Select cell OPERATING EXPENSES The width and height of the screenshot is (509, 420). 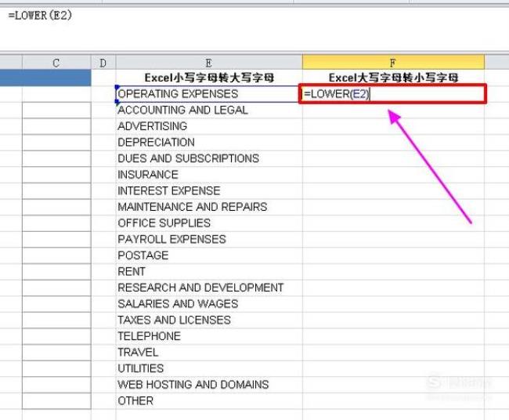click(x=208, y=94)
